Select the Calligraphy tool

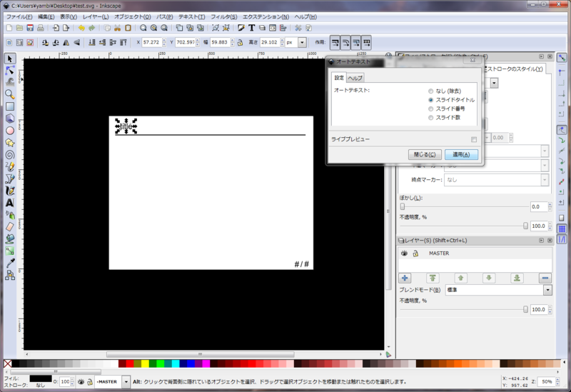(x=10, y=191)
